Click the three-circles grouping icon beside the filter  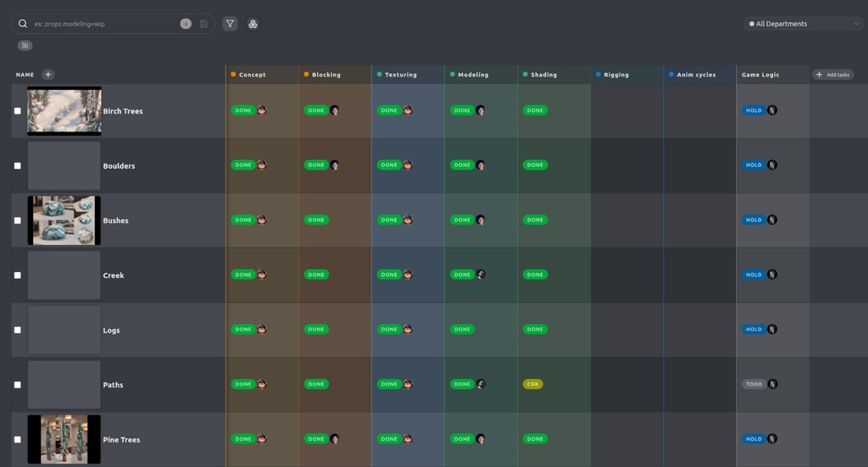pyautogui.click(x=253, y=24)
